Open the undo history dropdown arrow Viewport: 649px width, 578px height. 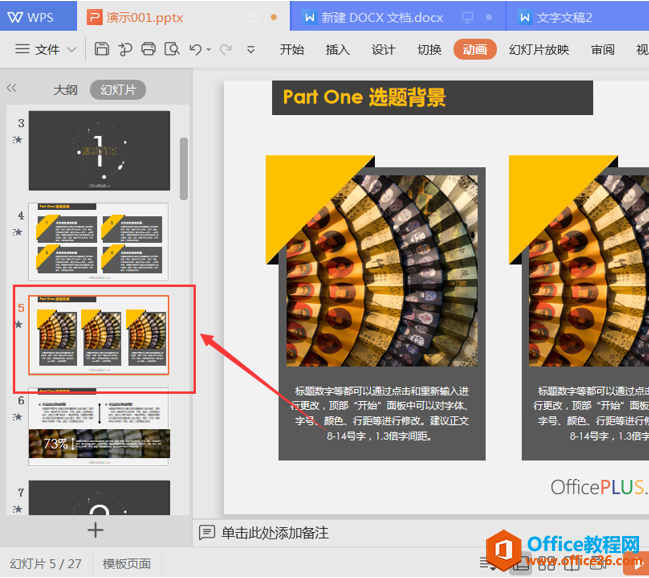[209, 50]
